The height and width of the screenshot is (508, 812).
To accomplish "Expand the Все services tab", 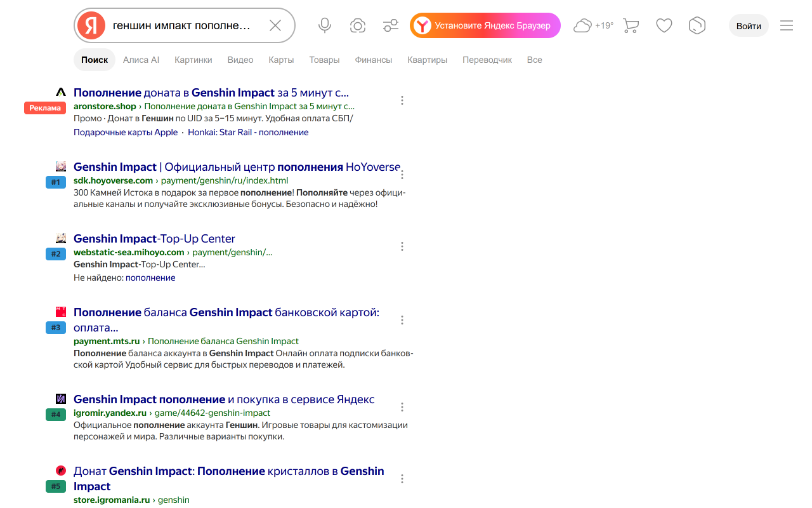I will 535,60.
